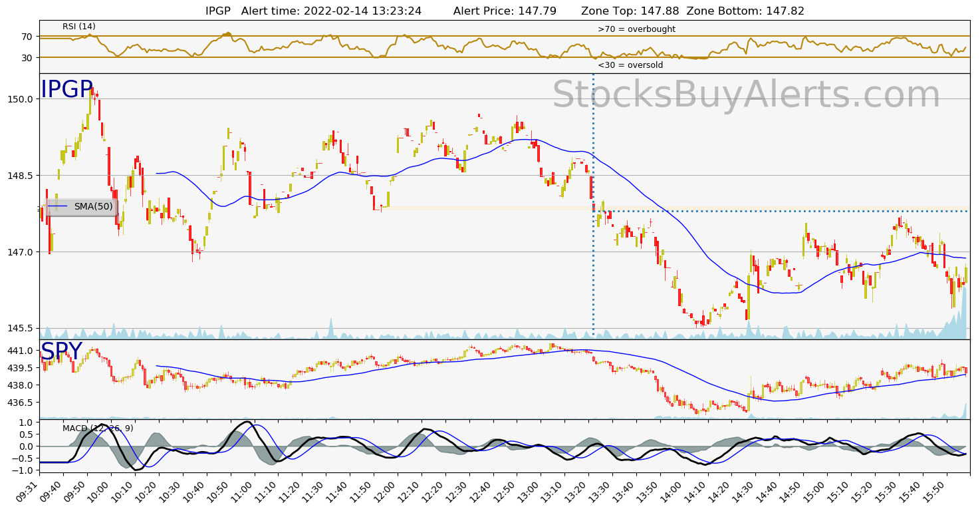This screenshot has height=511, width=980.
Task: Click the 09:40 time axis label
Action: tap(51, 490)
